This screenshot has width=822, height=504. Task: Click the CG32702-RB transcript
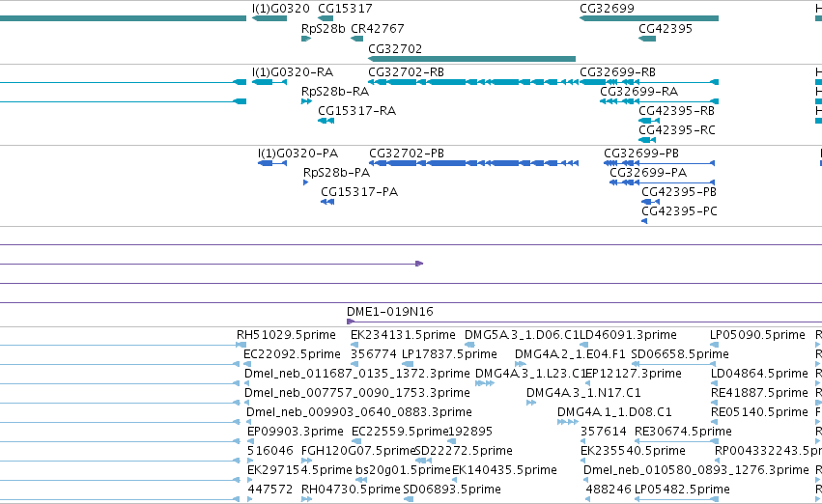tap(473, 82)
